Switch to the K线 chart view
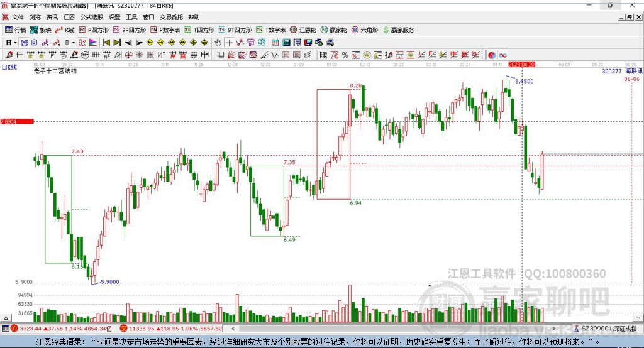This screenshot has width=644, height=348. pyautogui.click(x=65, y=30)
